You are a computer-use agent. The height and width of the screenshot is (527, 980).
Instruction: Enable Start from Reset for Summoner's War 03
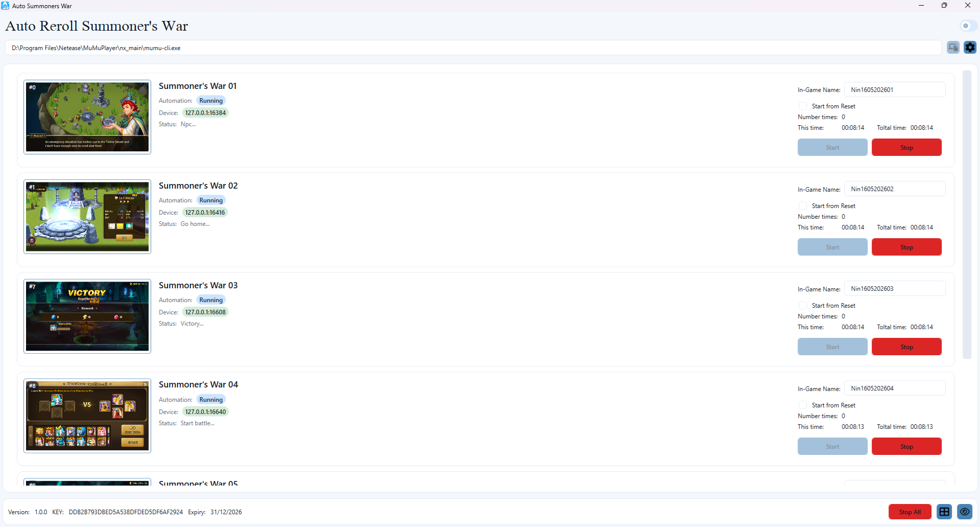point(803,306)
